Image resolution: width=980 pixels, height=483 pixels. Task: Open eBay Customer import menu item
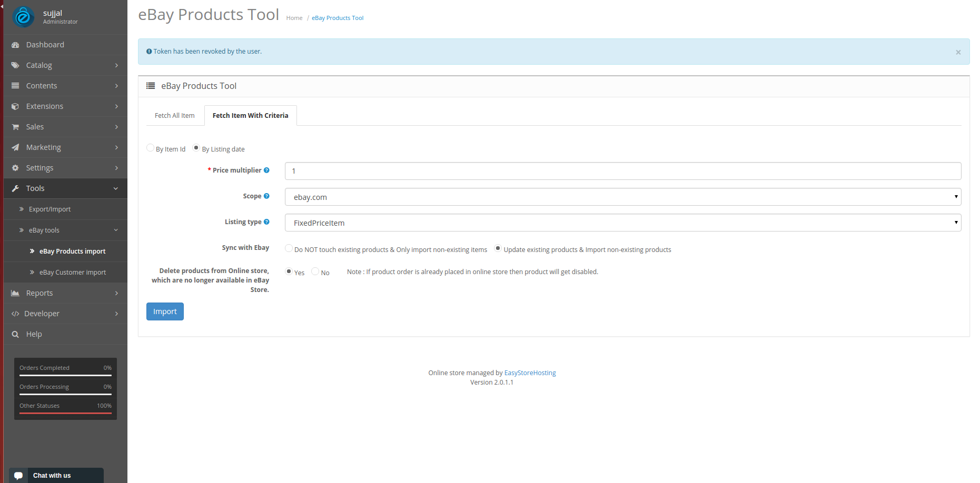click(65, 272)
